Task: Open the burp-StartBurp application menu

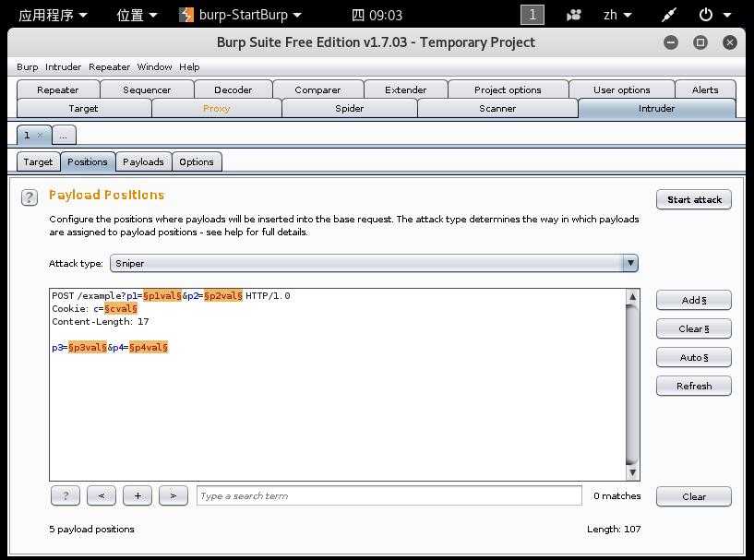Action: (x=241, y=15)
